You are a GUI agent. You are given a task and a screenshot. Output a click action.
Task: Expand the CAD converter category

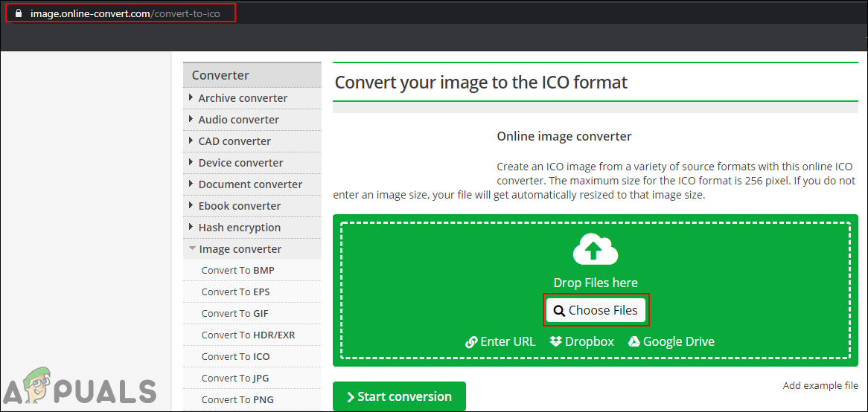pyautogui.click(x=234, y=141)
